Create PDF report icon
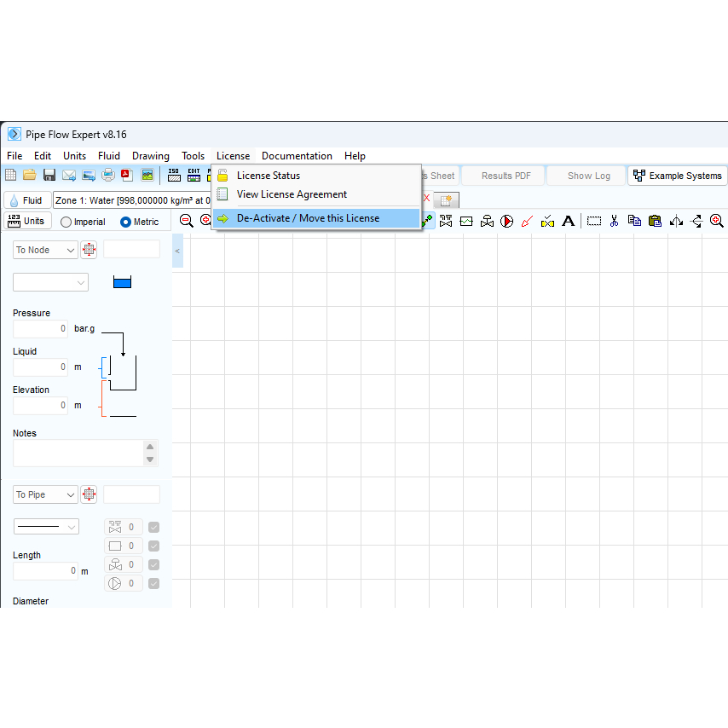Screen dimensions: 728x728 coord(127,175)
